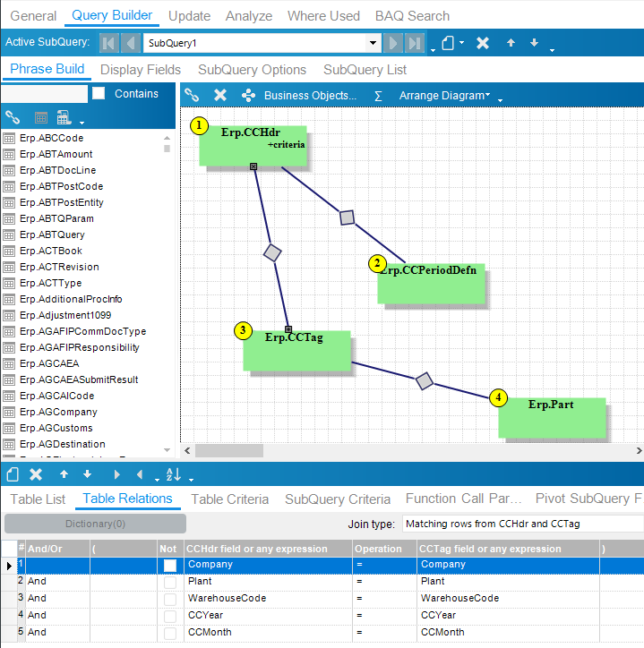
Task: Click the table grid icon above table list
Action: tap(40, 118)
